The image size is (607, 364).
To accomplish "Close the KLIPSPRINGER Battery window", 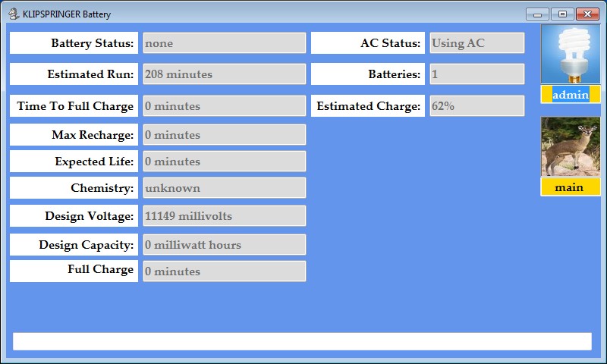I will tap(587, 14).
